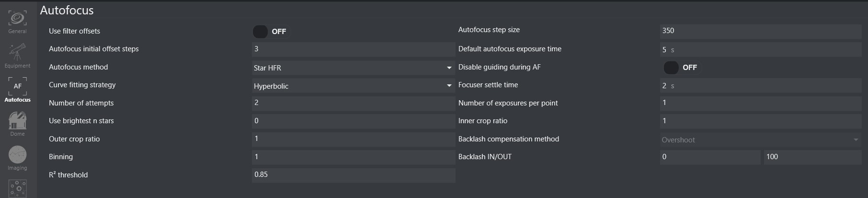Click the Backlash OUT field showing 100
The image size is (868, 198).
tap(813, 157)
